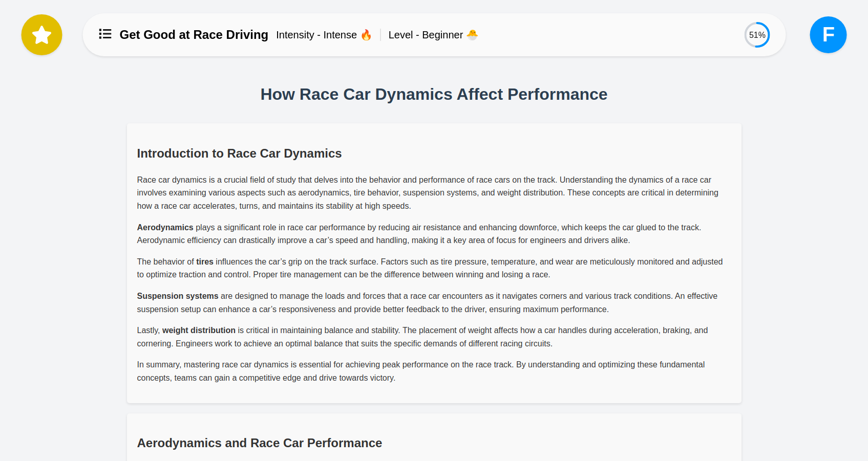Click the 51% progress ring
Image resolution: width=868 pixels, height=461 pixels.
(757, 35)
